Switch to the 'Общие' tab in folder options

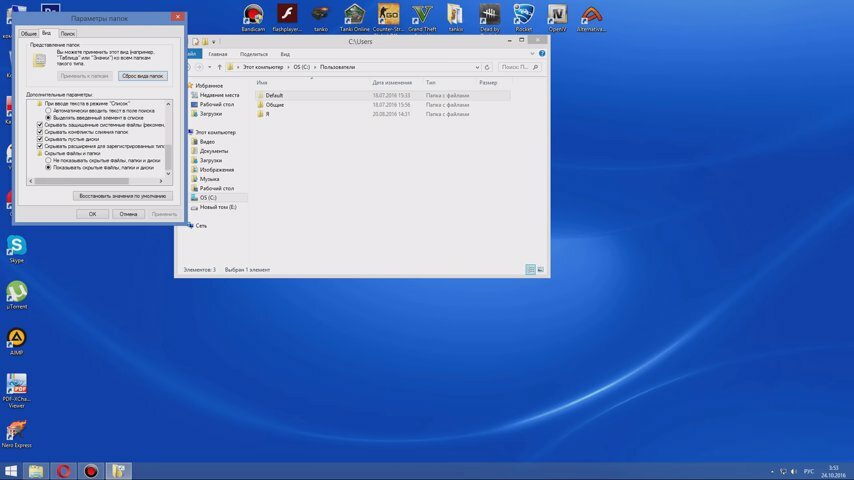click(x=28, y=34)
